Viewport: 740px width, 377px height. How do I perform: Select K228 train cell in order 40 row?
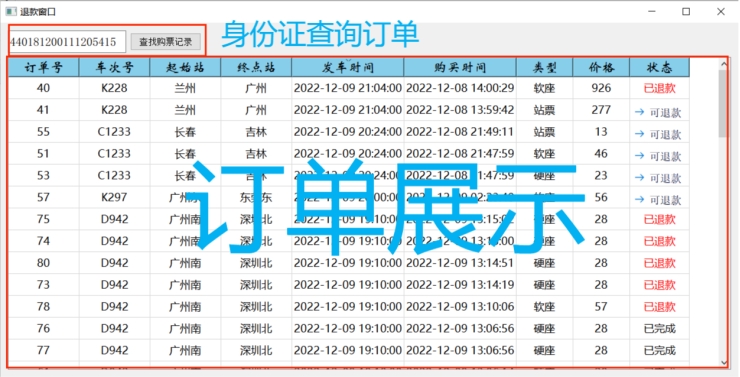(114, 88)
